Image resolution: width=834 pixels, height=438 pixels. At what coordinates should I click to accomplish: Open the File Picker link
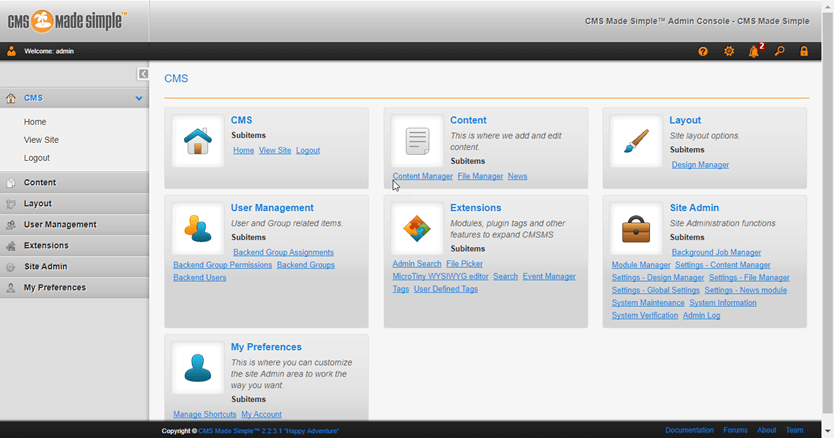pos(464,264)
